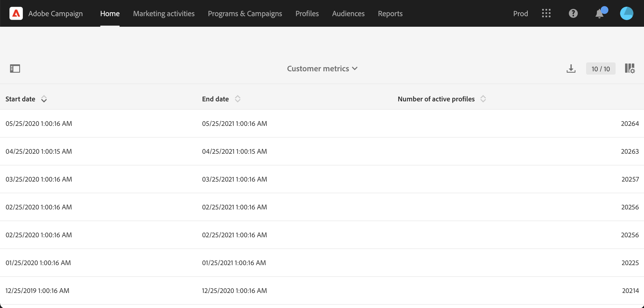Sort by Number of active profiles arrows
This screenshot has width=644, height=308.
click(483, 99)
